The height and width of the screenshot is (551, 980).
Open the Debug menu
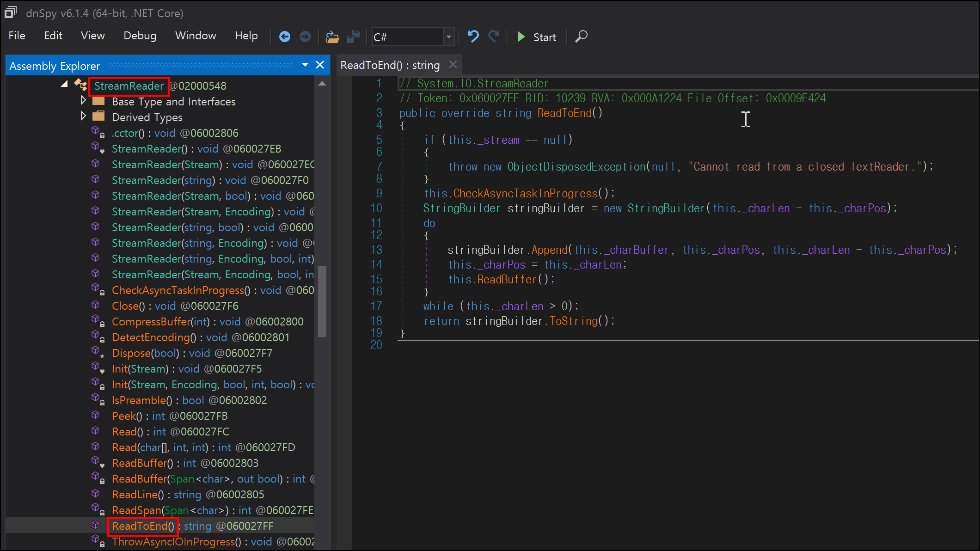coord(140,36)
